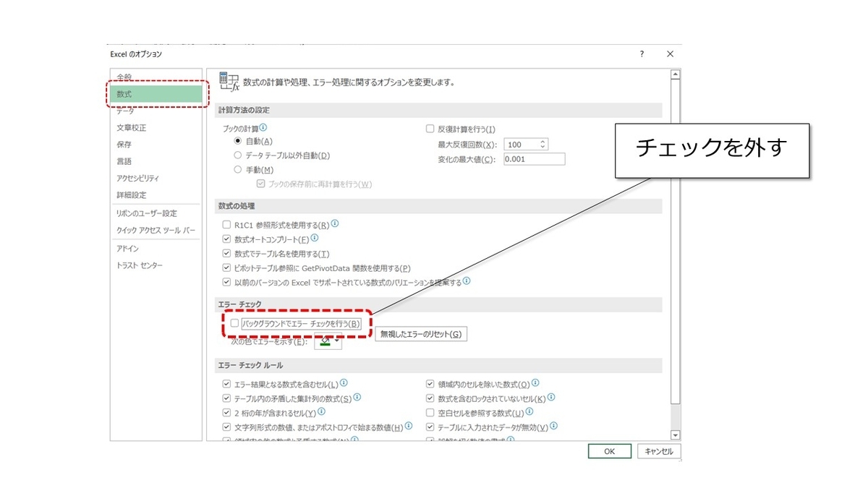Click info icon for 数式を含むロックされていないセル
Image resolution: width=868 pixels, height=488 pixels.
coord(552,397)
